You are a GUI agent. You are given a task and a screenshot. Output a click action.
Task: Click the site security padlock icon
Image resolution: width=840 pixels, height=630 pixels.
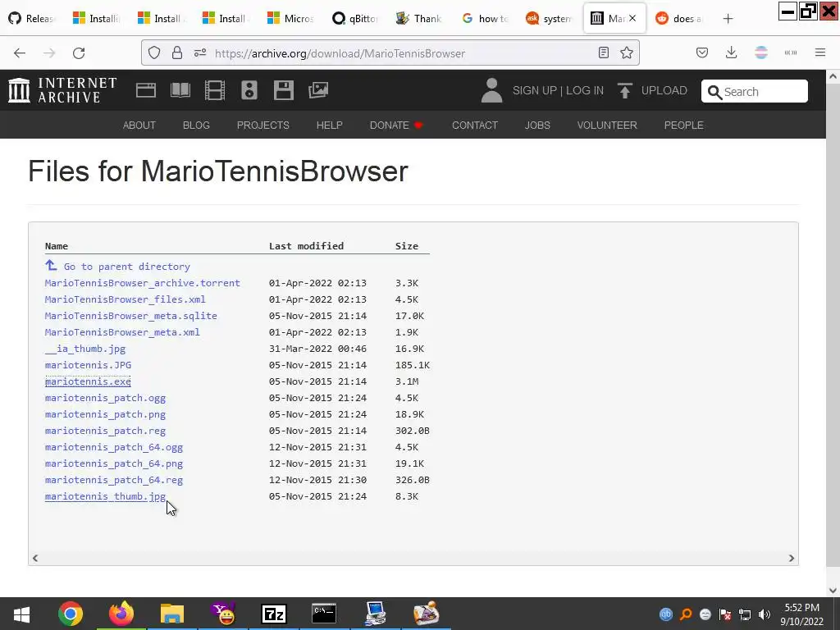(177, 52)
